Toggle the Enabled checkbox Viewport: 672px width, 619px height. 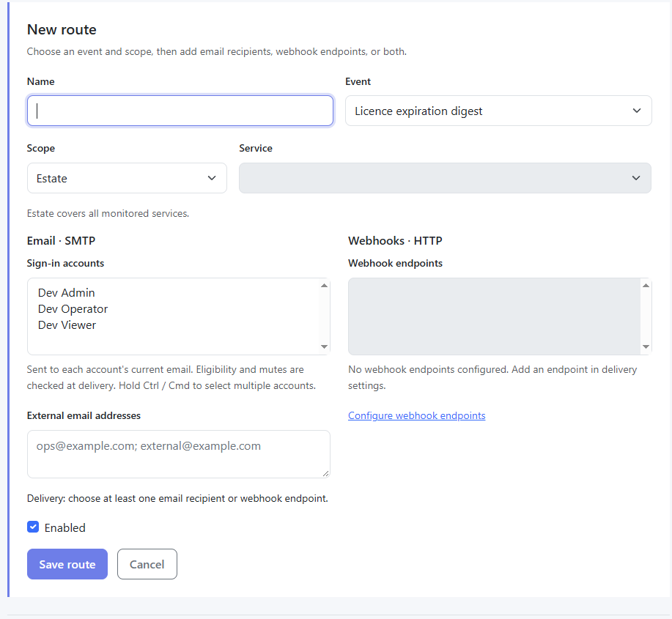33,527
